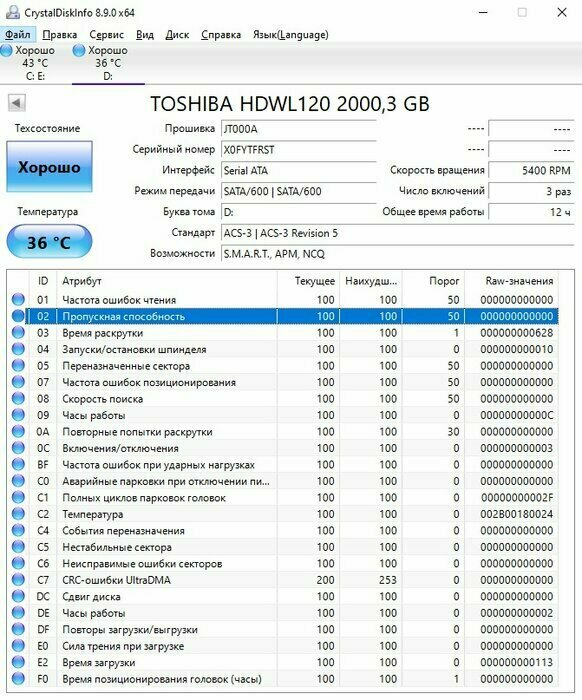Open the Диск menu
Viewport: 582px width, 700px height.
pos(177,34)
